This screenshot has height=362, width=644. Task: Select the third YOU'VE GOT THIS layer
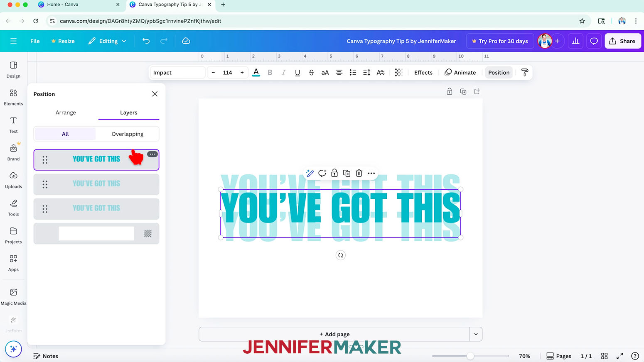tap(96, 208)
